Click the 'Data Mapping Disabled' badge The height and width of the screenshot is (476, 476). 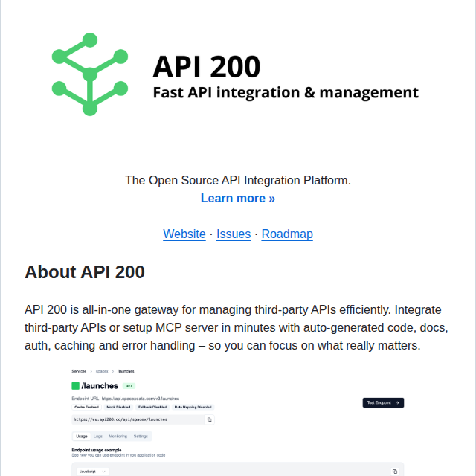coord(193,407)
